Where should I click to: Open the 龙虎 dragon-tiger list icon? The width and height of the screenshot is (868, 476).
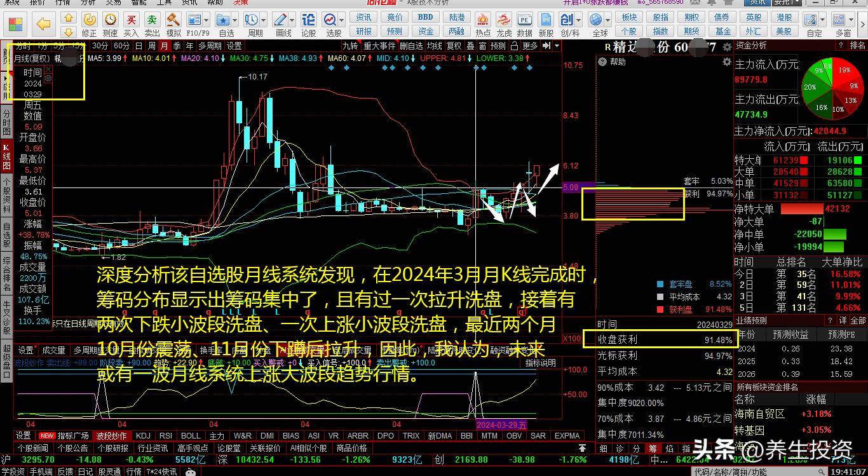pyautogui.click(x=504, y=20)
